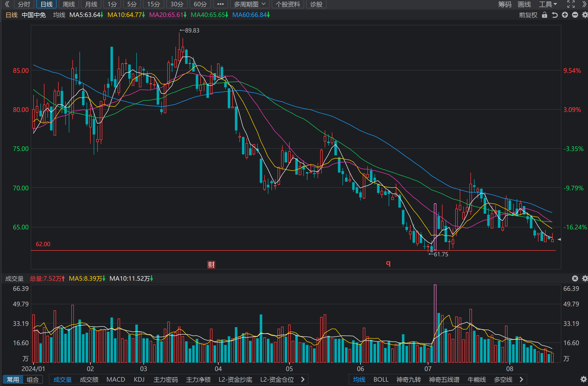
Task: Click MA40:65.65 green average label
Action: pos(209,15)
